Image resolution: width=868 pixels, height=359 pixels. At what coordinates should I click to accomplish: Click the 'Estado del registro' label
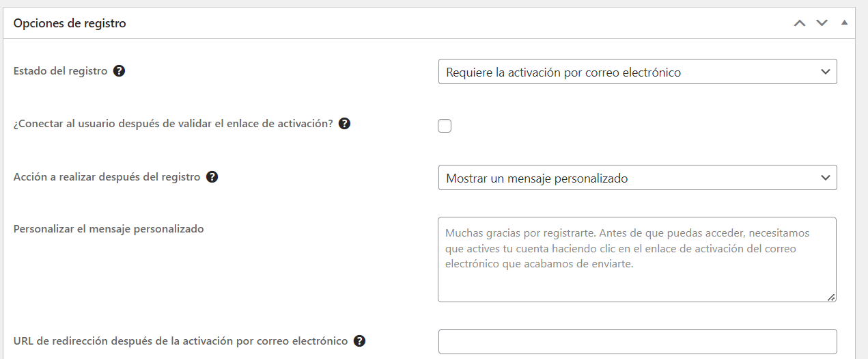[x=61, y=70]
